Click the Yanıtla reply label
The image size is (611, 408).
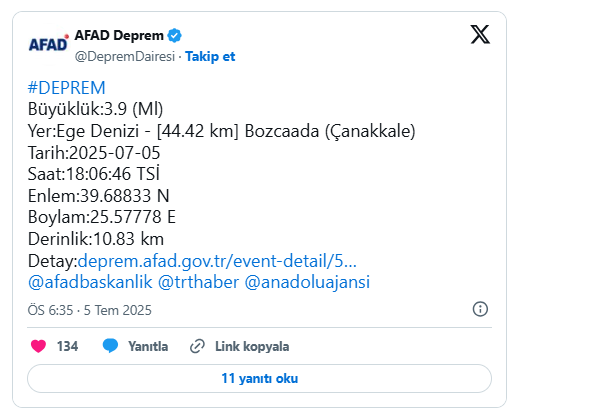coord(148,346)
